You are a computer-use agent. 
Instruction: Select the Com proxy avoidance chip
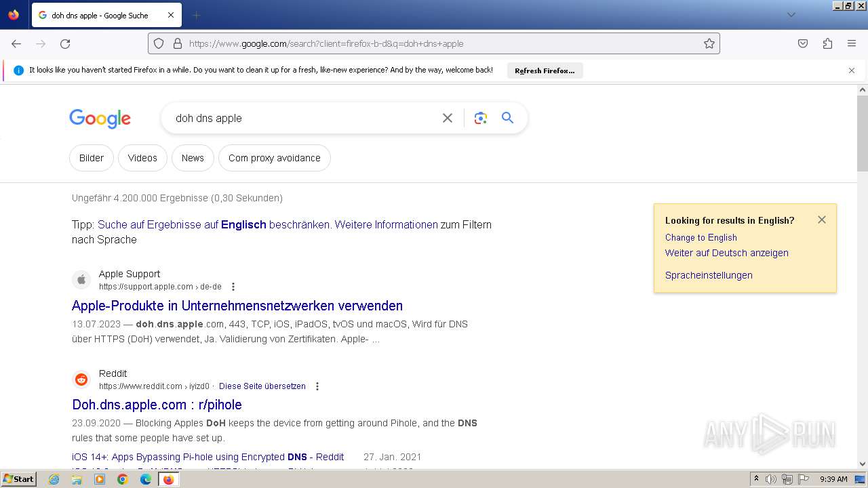275,158
